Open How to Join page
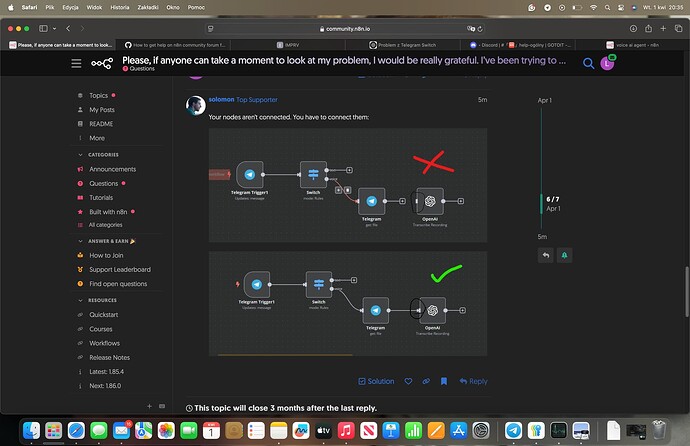The width and height of the screenshot is (690, 446). 106,255
